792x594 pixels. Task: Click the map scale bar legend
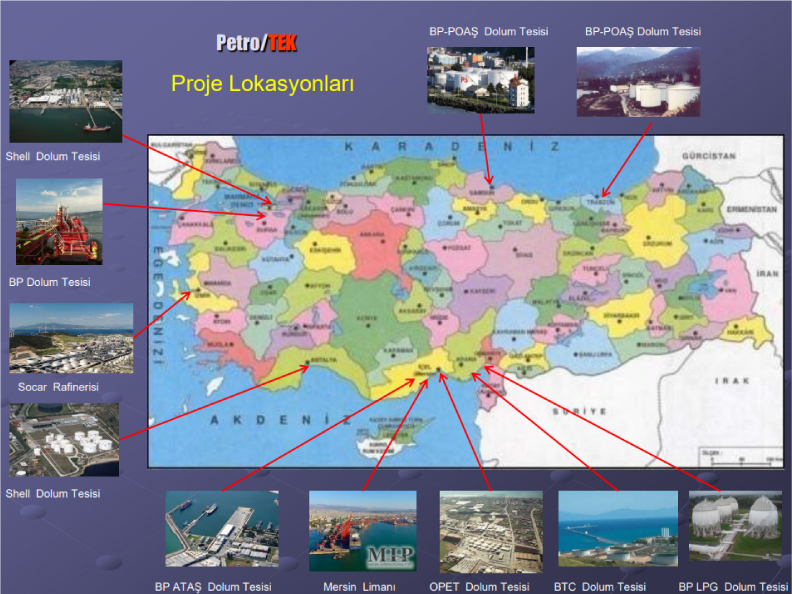741,457
